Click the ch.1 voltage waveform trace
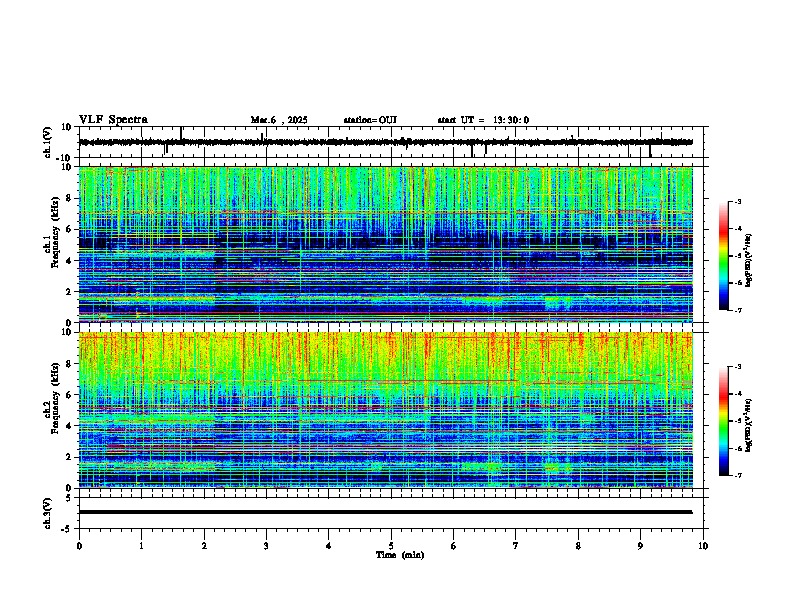This screenshot has height=612, width=792. click(x=386, y=142)
